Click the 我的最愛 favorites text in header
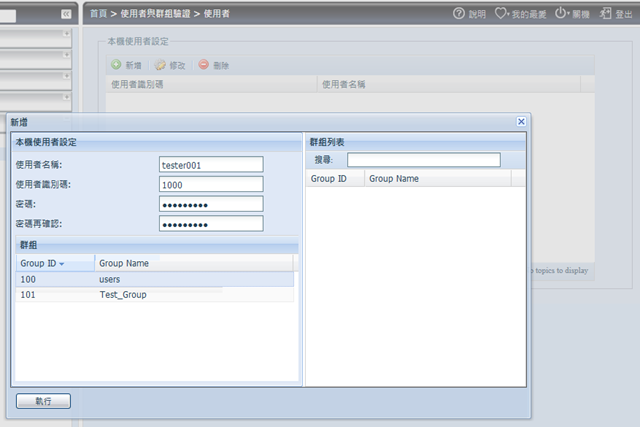 (529, 14)
